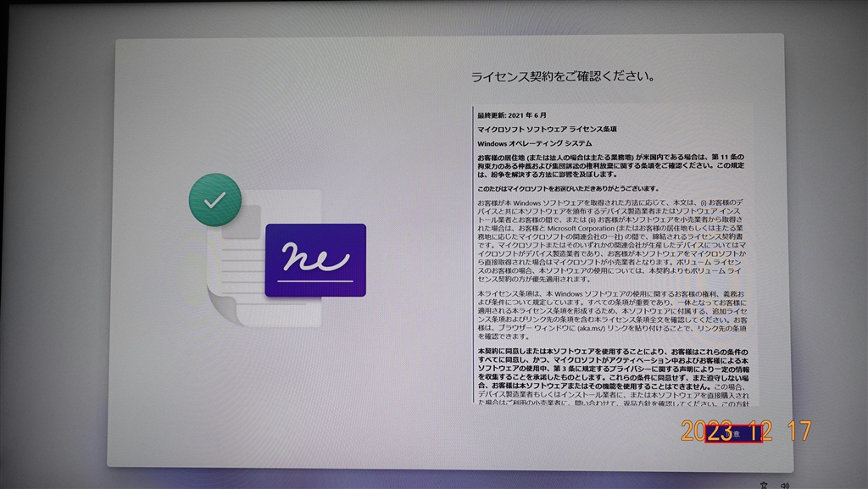868x489 pixels.
Task: Open the volume speaker icon
Action: point(785,485)
